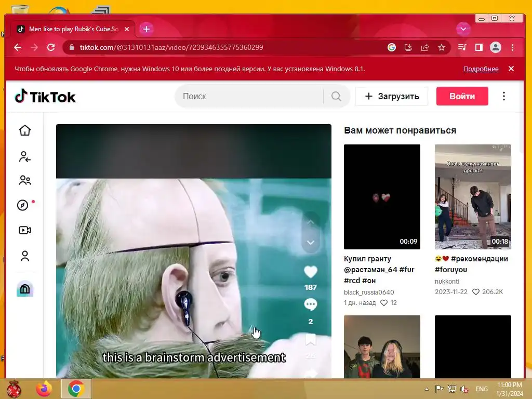Open the LIVE video camera icon
The width and height of the screenshot is (532, 399).
coord(25,230)
